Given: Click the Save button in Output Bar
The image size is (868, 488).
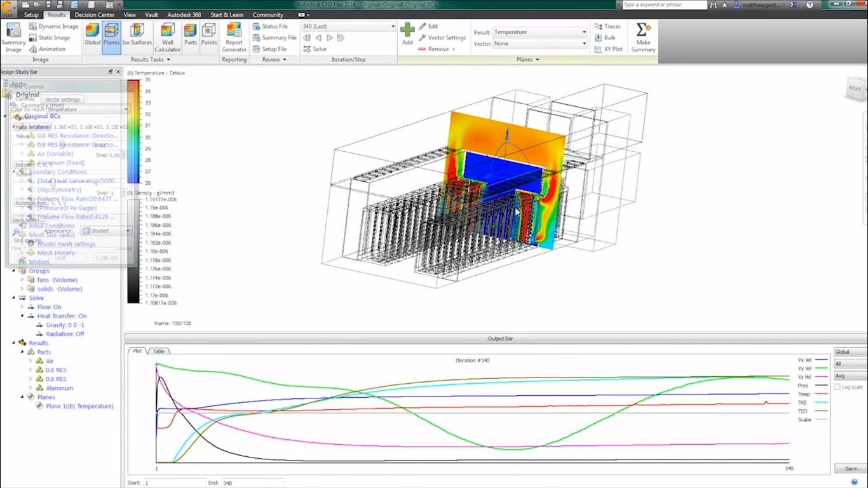Looking at the screenshot, I should [x=851, y=468].
